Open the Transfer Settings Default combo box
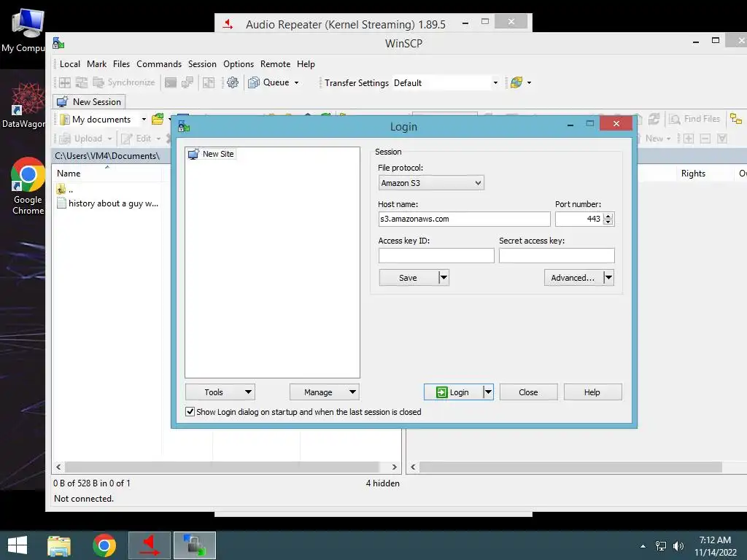Viewport: 747px width, 560px height. coord(446,83)
